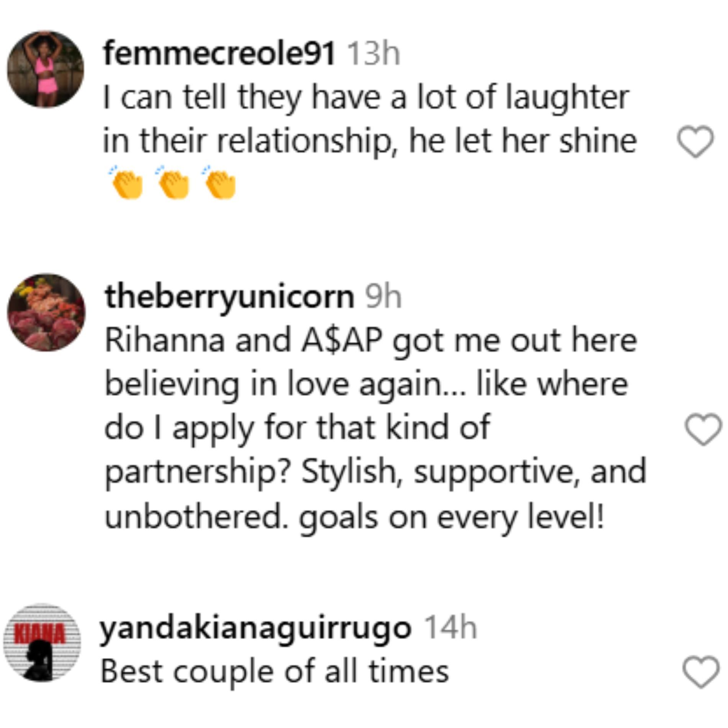Open the theberryunicorn username link
Screen dimensions: 728x728
tap(229, 296)
